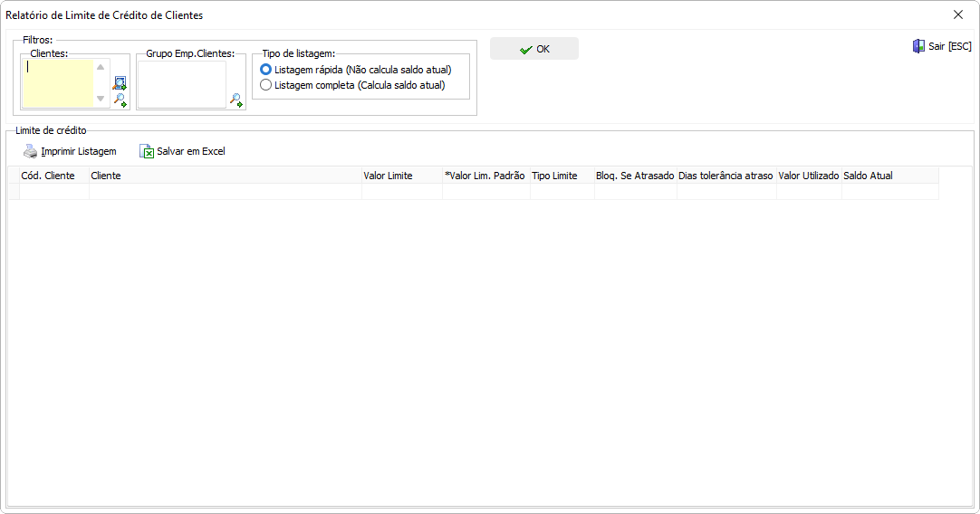Click the Saldo Atual column header
This screenshot has width=980, height=514.
(890, 176)
